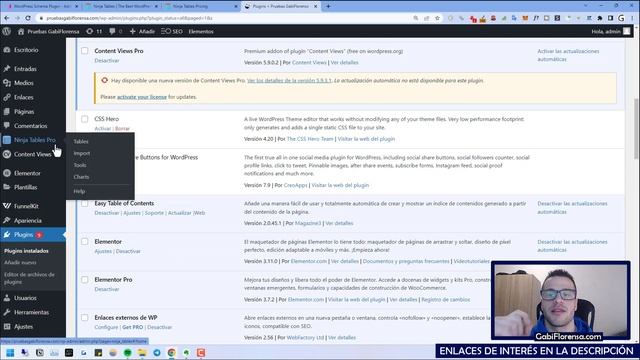Open Elementos in the admin bar

pos(201,31)
